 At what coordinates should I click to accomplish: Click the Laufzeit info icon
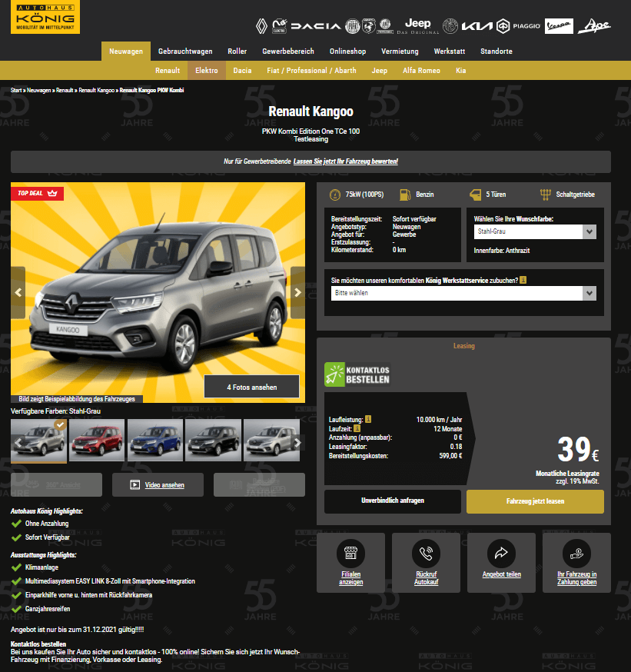coord(357,428)
